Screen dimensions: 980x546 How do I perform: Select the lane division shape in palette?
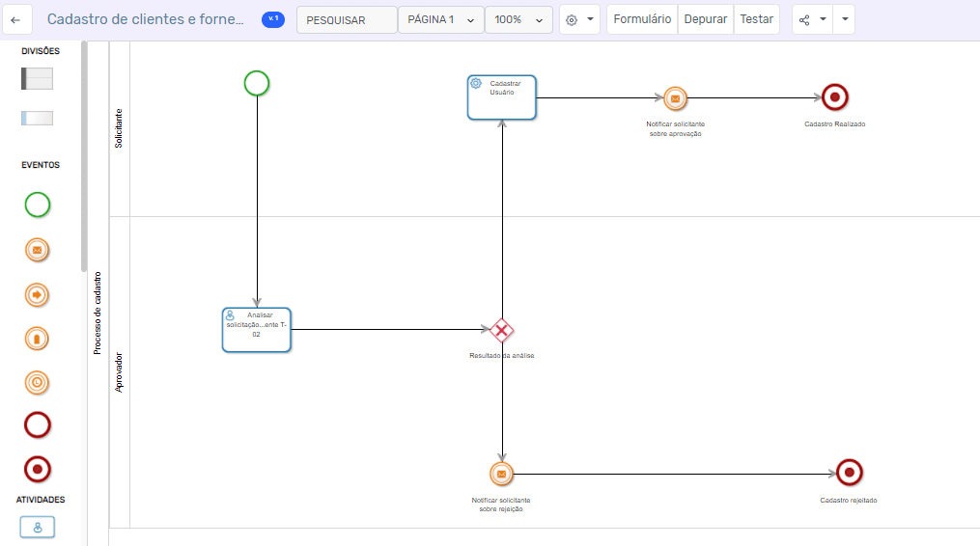pos(37,119)
